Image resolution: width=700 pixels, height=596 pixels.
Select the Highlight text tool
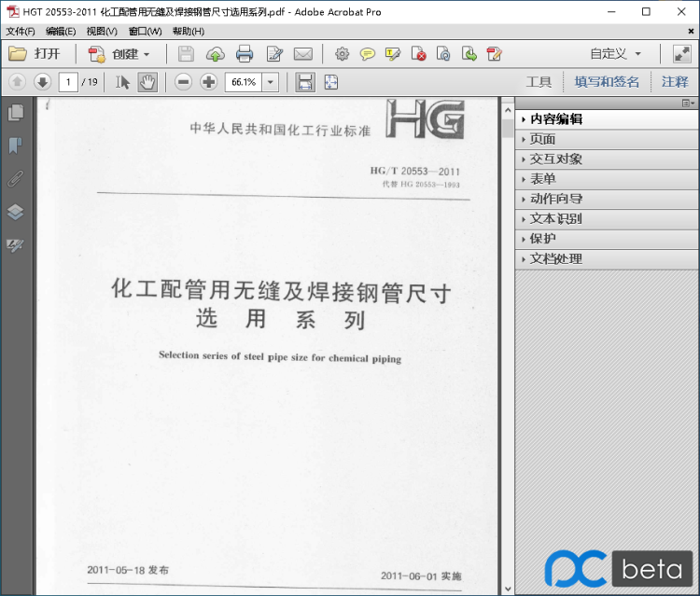[x=393, y=54]
